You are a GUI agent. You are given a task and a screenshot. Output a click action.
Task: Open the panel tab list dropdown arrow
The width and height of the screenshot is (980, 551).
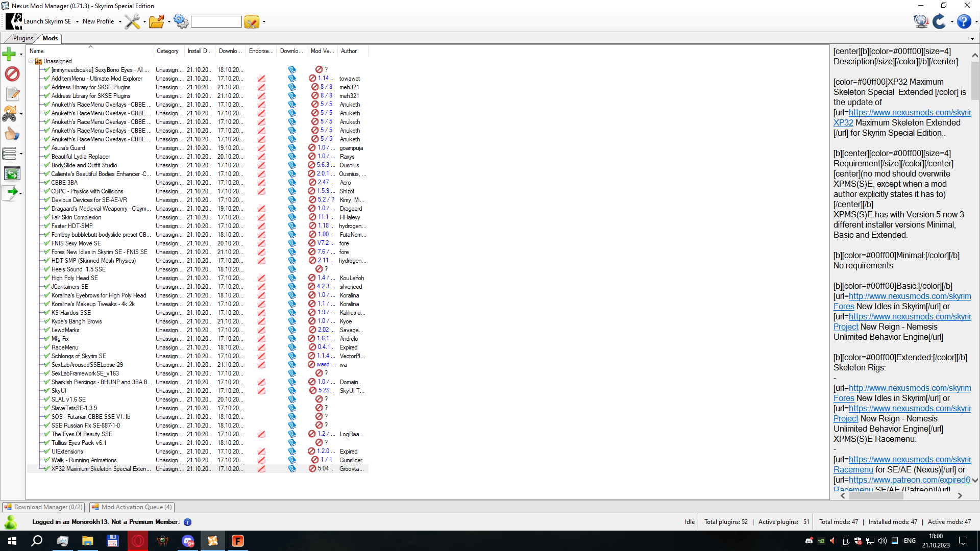tap(972, 39)
